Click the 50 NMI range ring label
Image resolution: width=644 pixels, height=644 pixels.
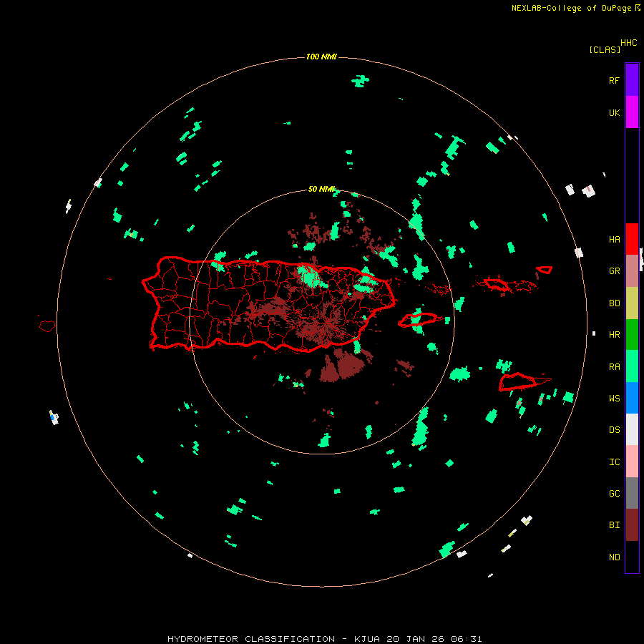click(321, 189)
